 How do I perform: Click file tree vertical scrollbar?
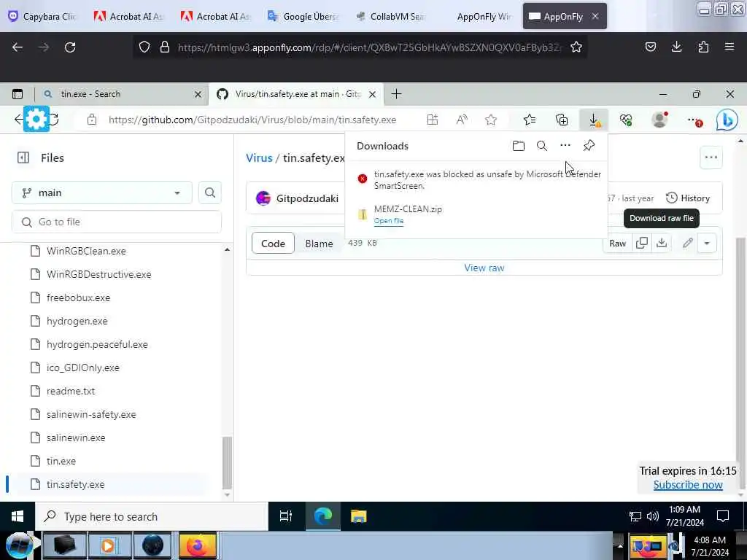228,463
